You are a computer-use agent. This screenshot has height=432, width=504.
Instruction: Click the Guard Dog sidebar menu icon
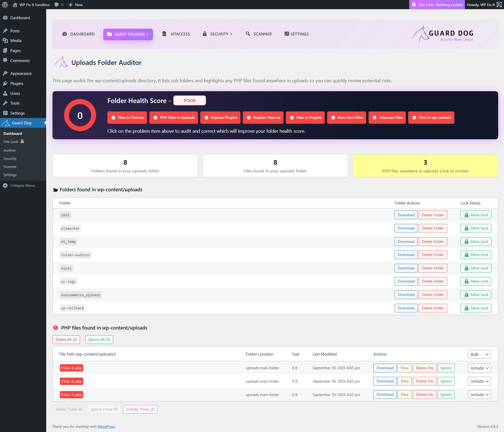point(6,123)
